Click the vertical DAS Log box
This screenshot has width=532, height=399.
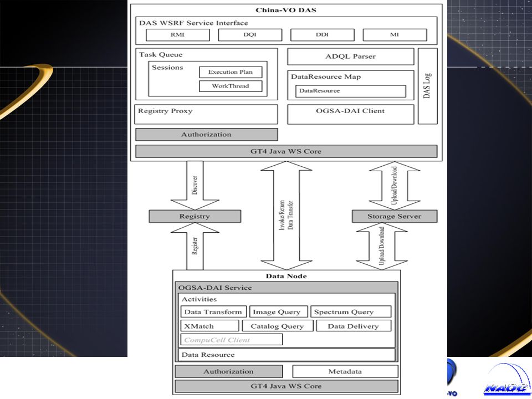[x=427, y=86]
